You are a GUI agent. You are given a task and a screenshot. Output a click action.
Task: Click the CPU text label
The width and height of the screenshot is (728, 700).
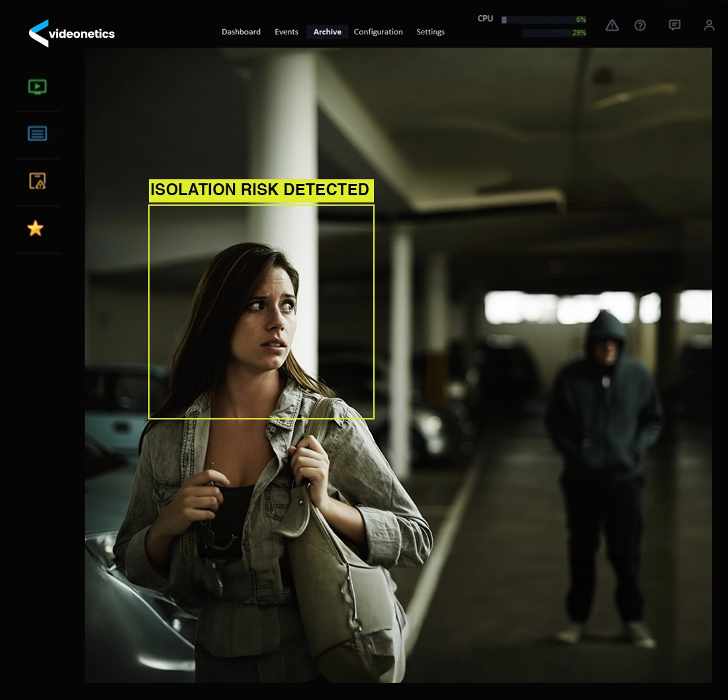485,19
